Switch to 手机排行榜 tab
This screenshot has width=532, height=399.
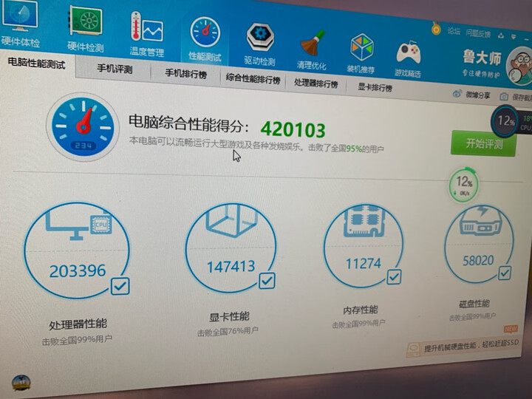point(185,74)
